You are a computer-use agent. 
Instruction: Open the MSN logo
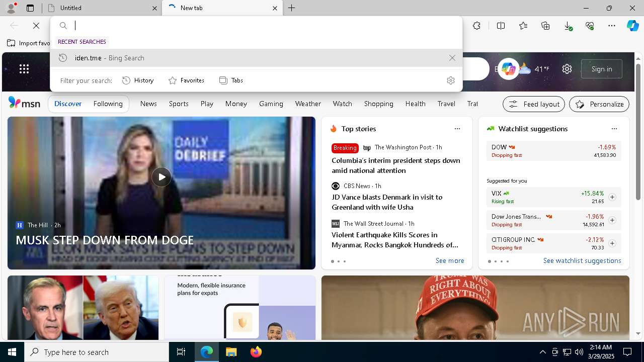24,103
